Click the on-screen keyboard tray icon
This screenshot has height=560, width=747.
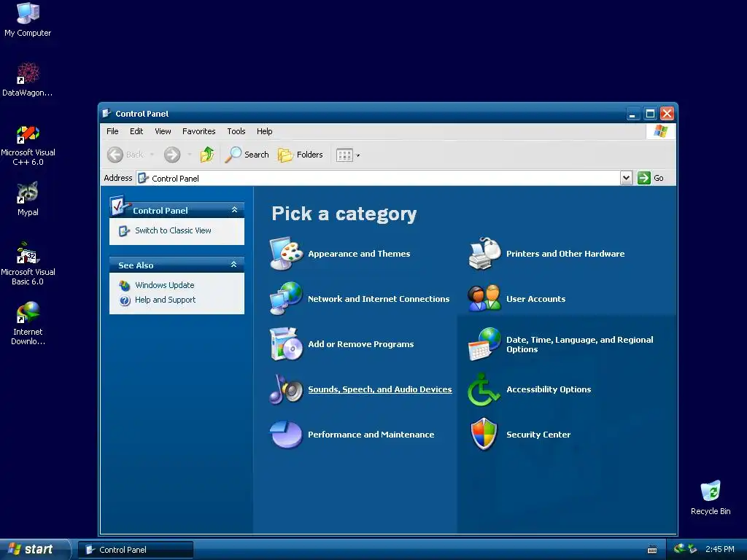tap(652, 550)
